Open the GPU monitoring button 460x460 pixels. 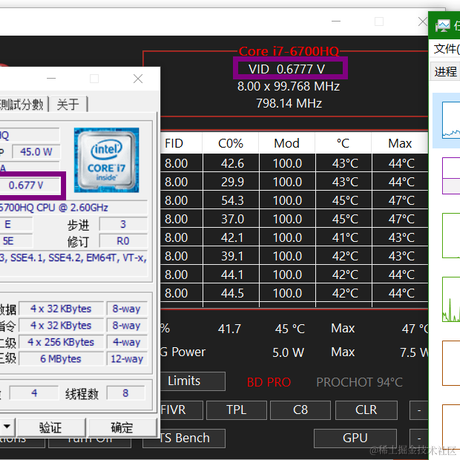click(x=355, y=438)
